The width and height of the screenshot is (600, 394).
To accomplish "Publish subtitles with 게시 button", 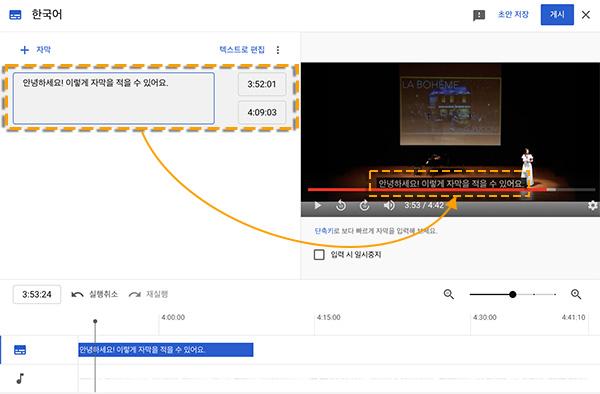I will point(557,15).
